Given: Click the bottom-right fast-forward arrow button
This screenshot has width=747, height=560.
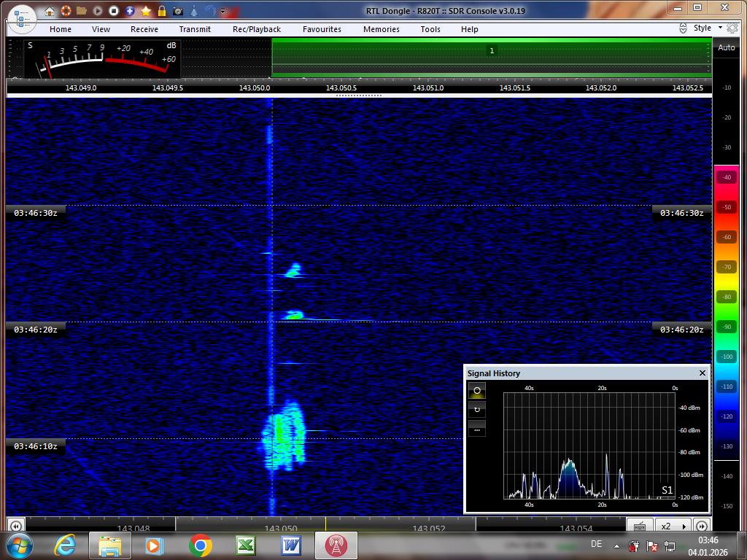Looking at the screenshot, I should (701, 526).
